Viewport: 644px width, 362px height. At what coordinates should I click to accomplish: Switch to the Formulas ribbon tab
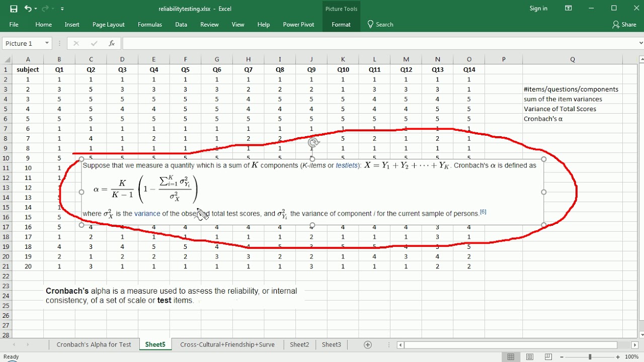tap(150, 24)
